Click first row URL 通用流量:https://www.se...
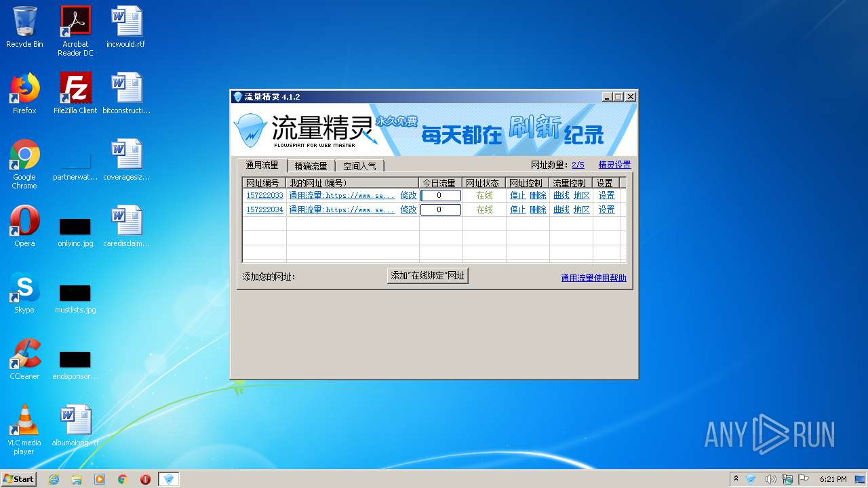 coord(342,195)
